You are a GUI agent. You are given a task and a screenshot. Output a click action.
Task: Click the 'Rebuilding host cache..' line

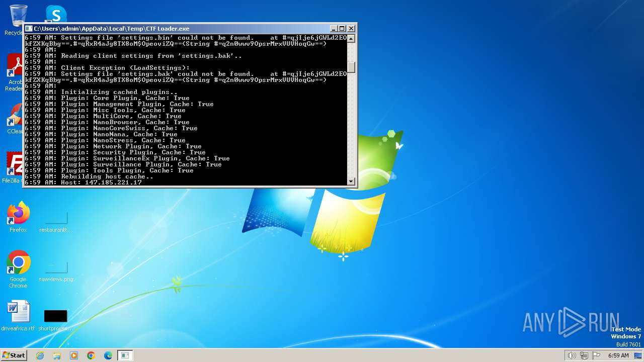click(89, 176)
